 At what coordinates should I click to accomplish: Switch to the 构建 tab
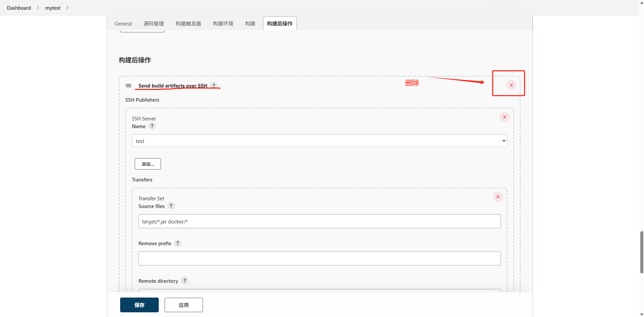click(250, 23)
